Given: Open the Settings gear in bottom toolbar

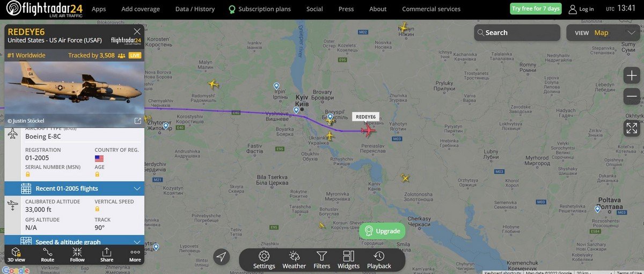Looking at the screenshot, I should tap(264, 260).
